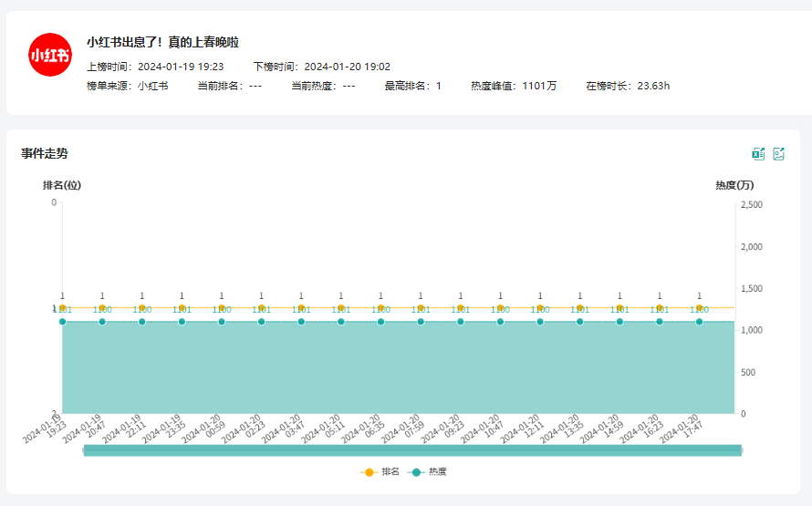This screenshot has height=506, width=812.
Task: Click 热度 data point at 2024-01-20 17:47
Action: 699,322
